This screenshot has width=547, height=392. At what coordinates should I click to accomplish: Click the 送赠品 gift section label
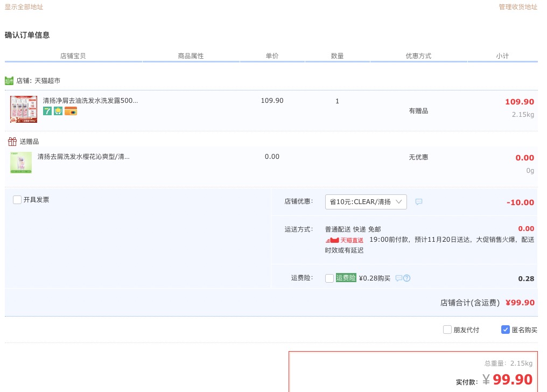[29, 142]
